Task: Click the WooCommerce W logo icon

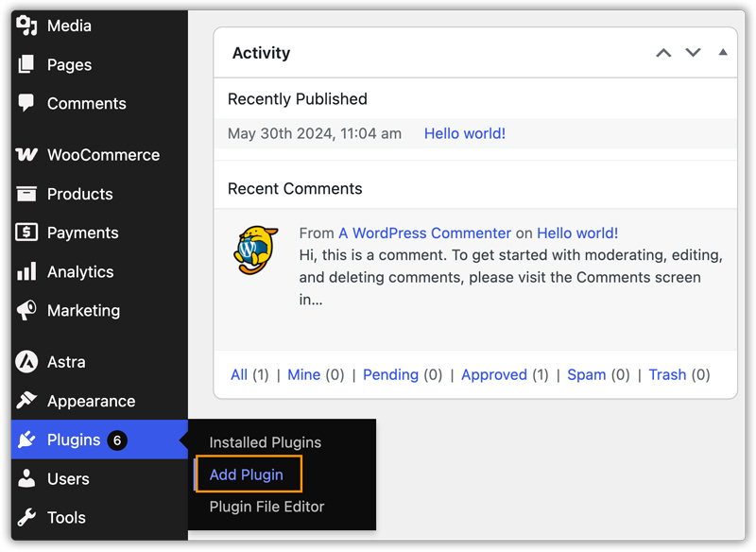Action: pyautogui.click(x=26, y=154)
